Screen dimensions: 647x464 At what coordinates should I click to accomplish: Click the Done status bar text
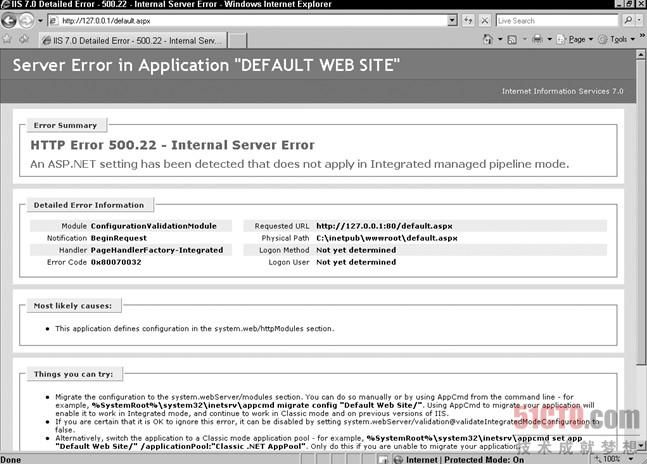pos(11,459)
